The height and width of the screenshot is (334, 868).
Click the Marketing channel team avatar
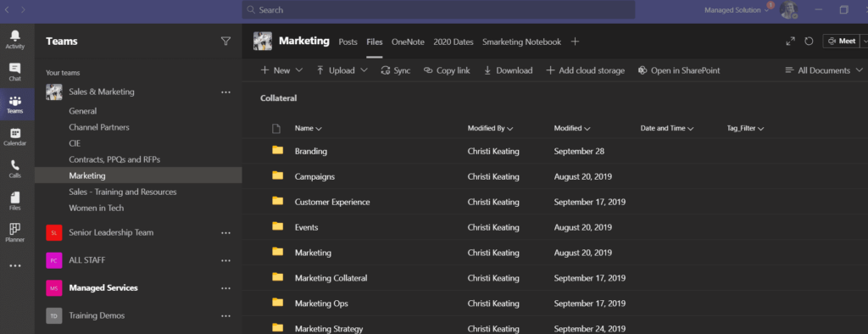click(263, 42)
